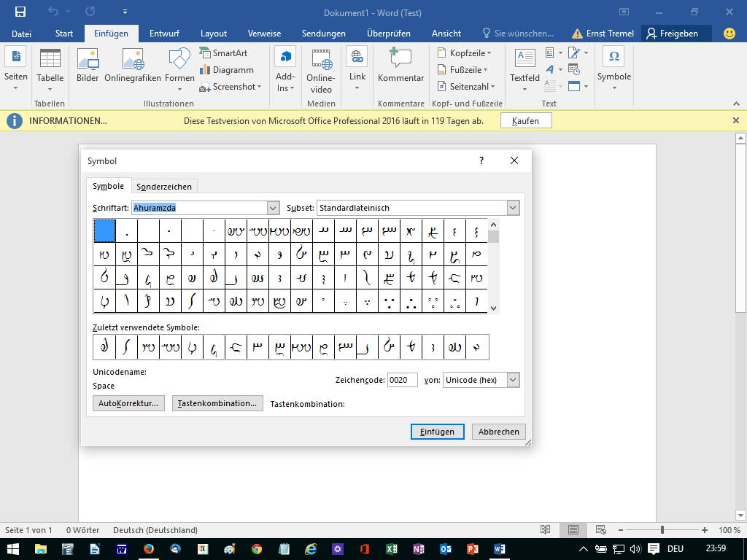Click the Abbrechen button
Screen dimensions: 747x560
[499, 432]
